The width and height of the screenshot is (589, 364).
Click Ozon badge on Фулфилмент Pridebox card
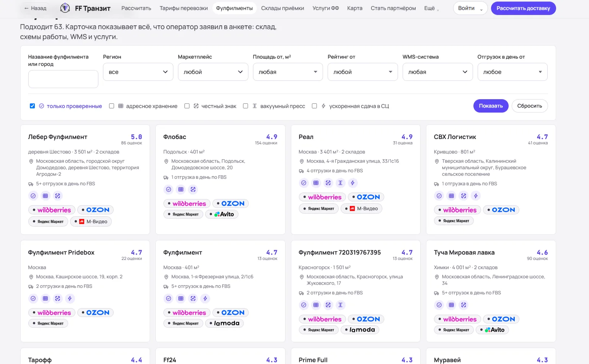pos(95,313)
